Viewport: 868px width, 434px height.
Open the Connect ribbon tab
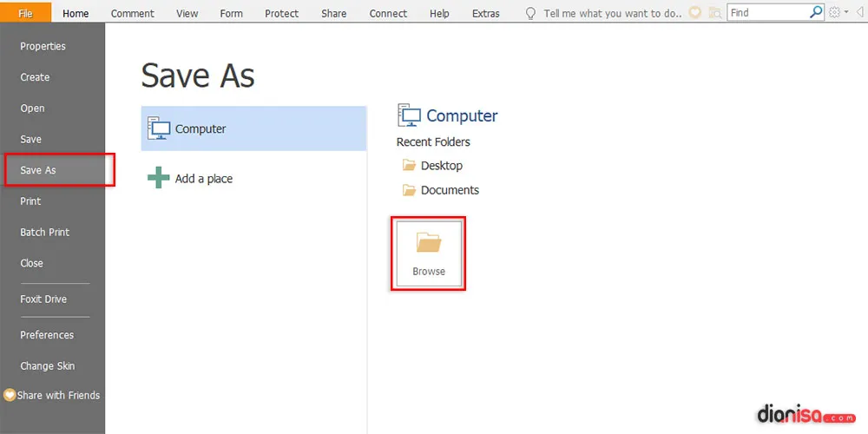tap(388, 13)
